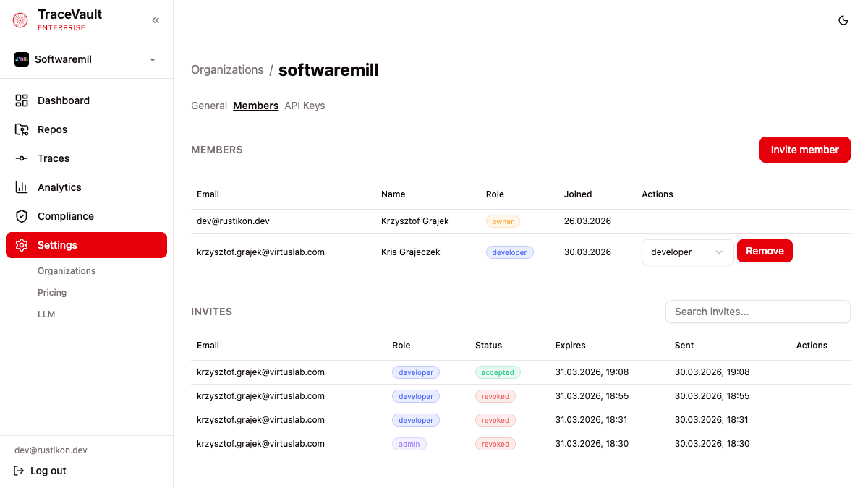
Task: Go to Organizations breadcrumb link
Action: [227, 70]
